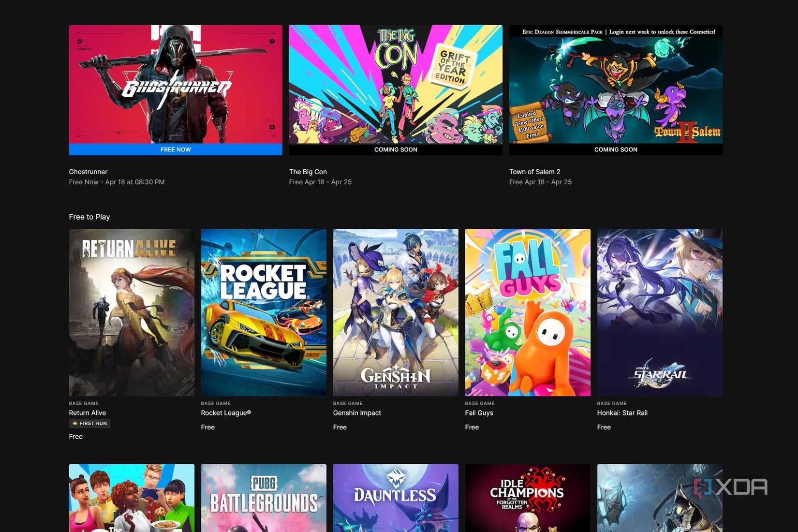Open the Fall Guys cover art
The height and width of the screenshot is (532, 798).
[528, 312]
